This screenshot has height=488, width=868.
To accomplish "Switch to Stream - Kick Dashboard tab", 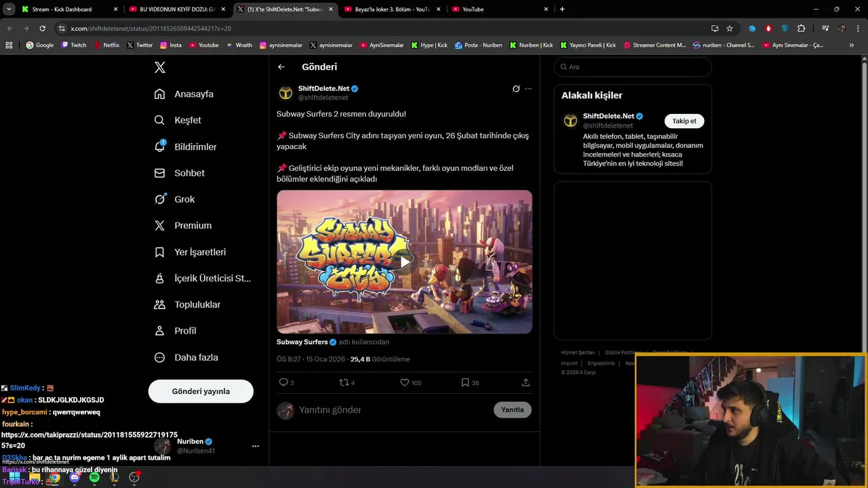I will (70, 9).
